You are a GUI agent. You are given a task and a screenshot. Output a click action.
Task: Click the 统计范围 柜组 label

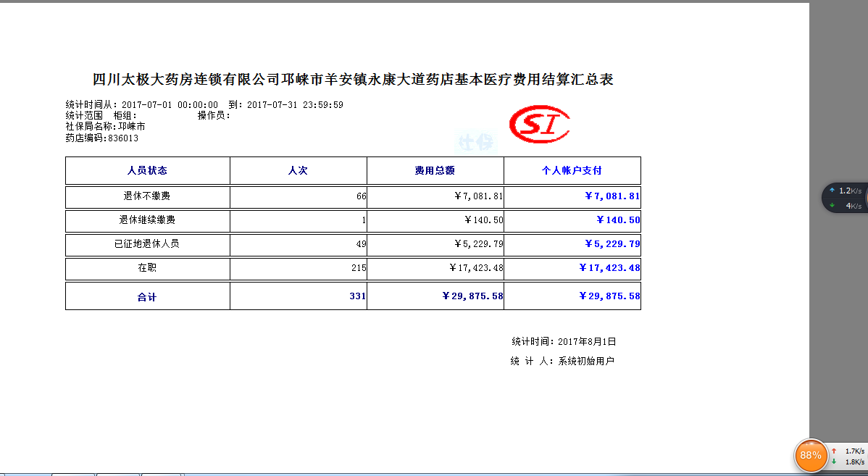pyautogui.click(x=101, y=116)
